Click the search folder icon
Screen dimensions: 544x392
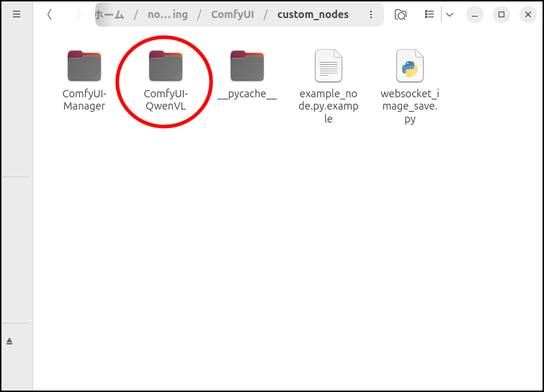click(x=401, y=14)
